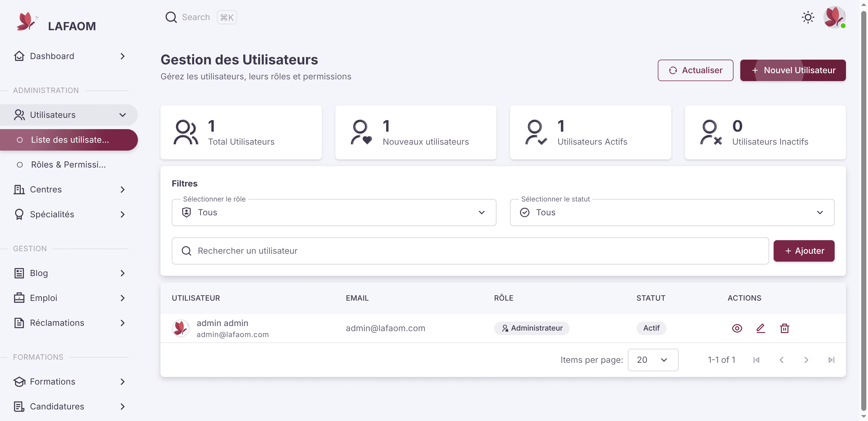868x421 pixels.
Task: Open the Sélectionner le rôle dropdown
Action: [334, 212]
